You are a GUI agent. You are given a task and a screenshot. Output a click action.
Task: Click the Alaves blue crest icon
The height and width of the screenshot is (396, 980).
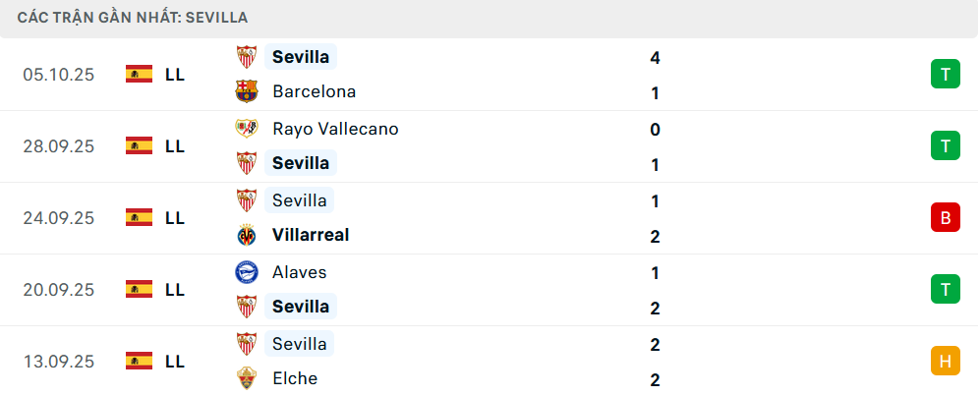(x=246, y=272)
